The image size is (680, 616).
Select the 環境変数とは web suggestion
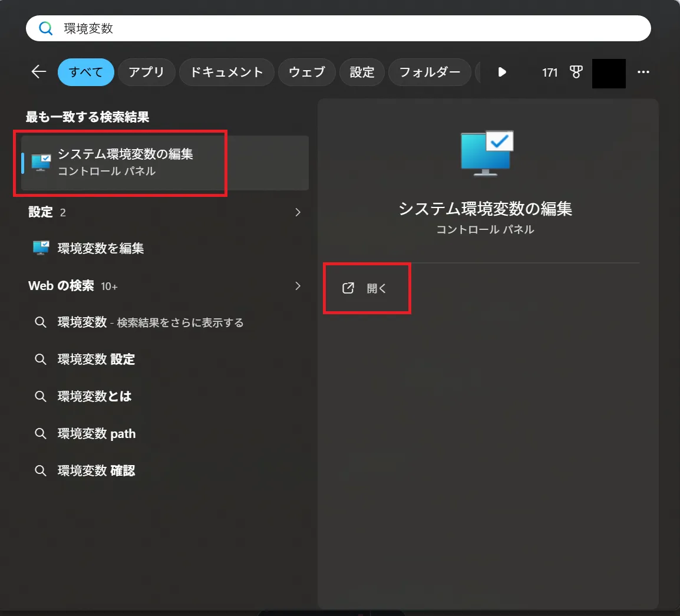[x=94, y=396]
